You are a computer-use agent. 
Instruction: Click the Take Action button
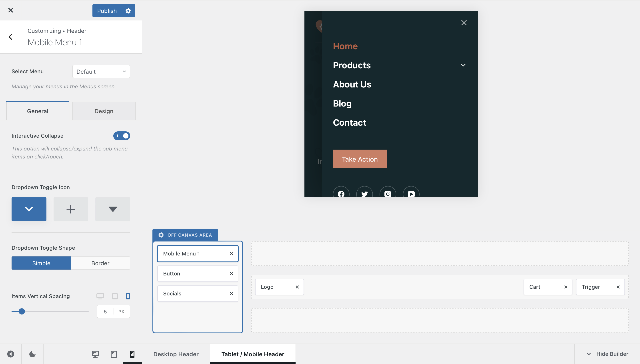[360, 159]
